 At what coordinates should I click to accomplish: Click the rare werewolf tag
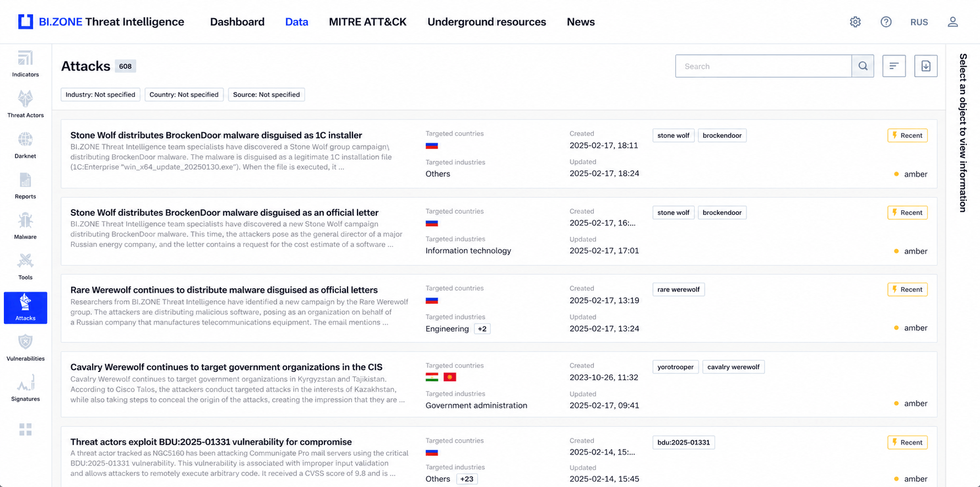pyautogui.click(x=679, y=290)
